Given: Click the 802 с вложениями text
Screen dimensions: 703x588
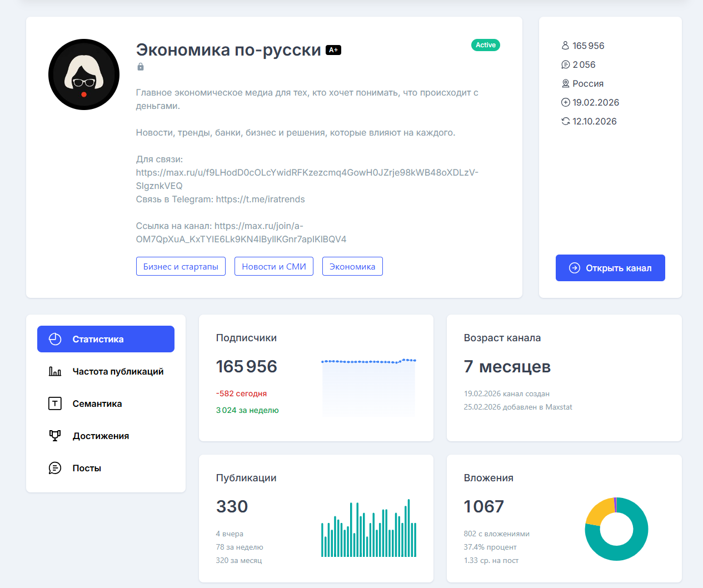Looking at the screenshot, I should (496, 534).
